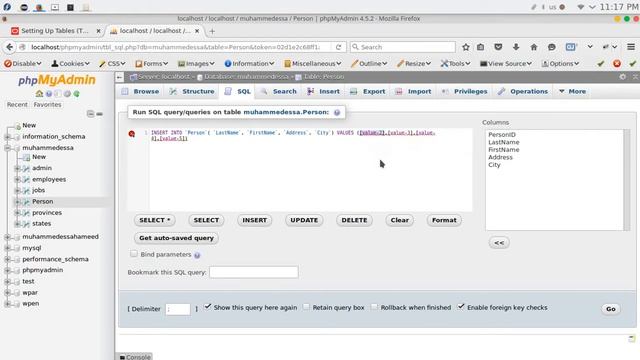Image resolution: width=640 pixels, height=360 pixels.
Task: Insert selected column with the << button
Action: (499, 243)
